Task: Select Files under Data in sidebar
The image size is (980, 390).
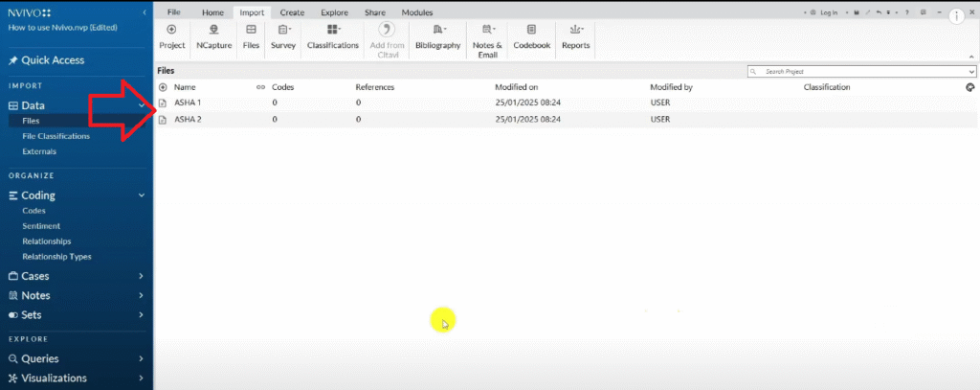Action: coord(32,121)
